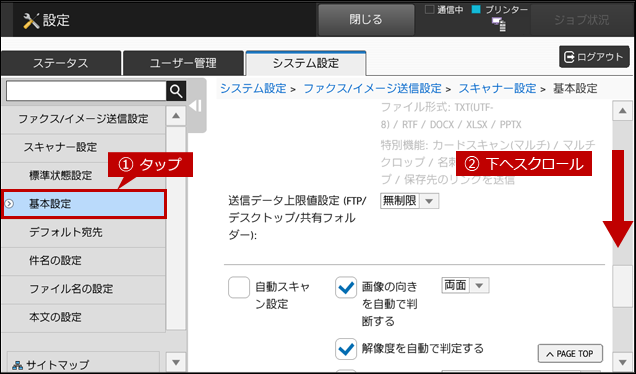Click the ログアウト button

coord(594,57)
